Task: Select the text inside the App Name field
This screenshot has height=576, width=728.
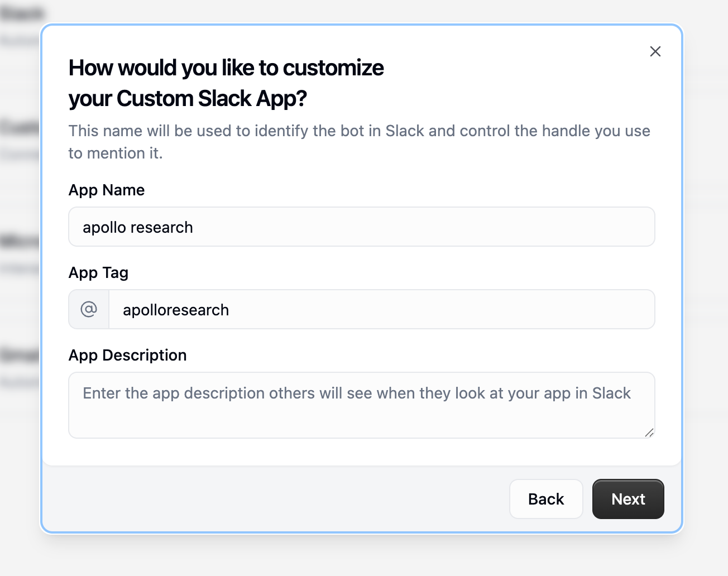Action: (137, 227)
